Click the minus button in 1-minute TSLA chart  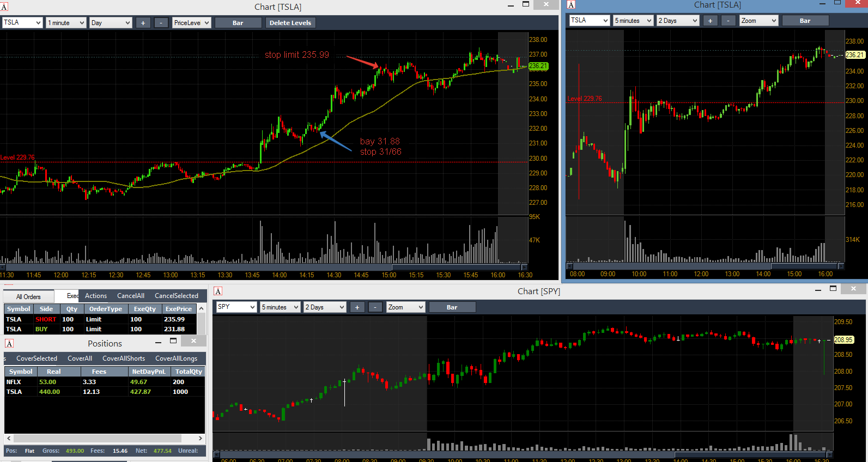[161, 23]
